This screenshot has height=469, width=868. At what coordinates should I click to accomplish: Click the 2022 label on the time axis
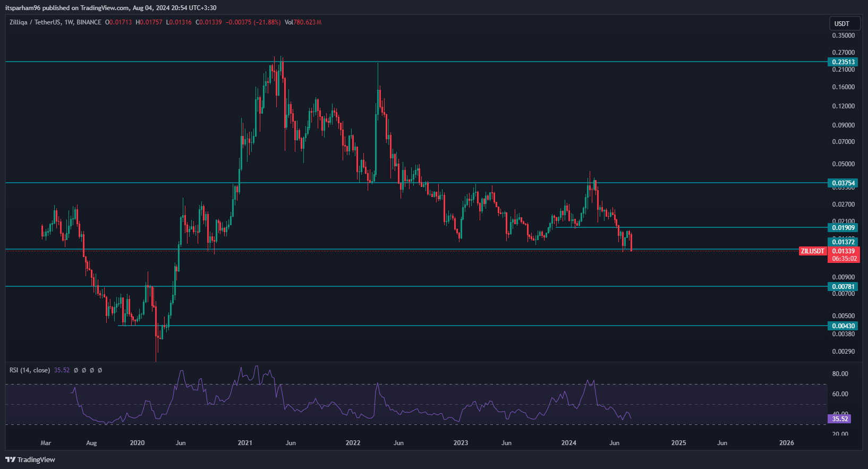[x=353, y=443]
